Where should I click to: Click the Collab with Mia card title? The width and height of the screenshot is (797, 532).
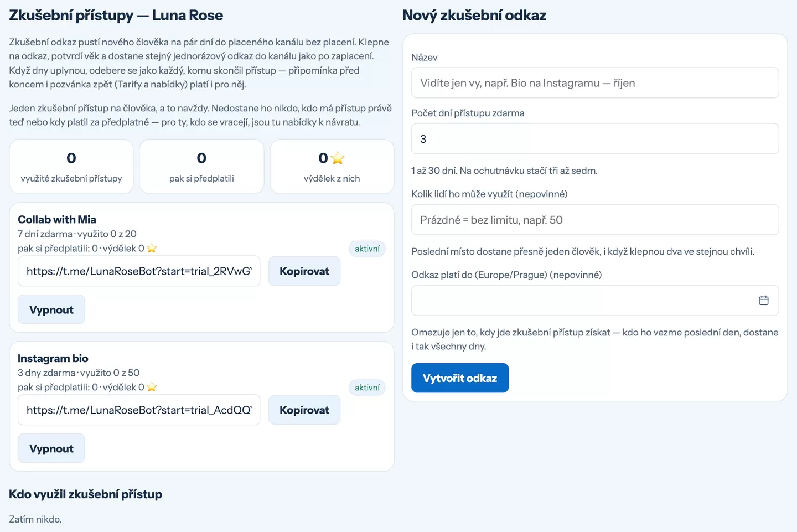coord(57,220)
